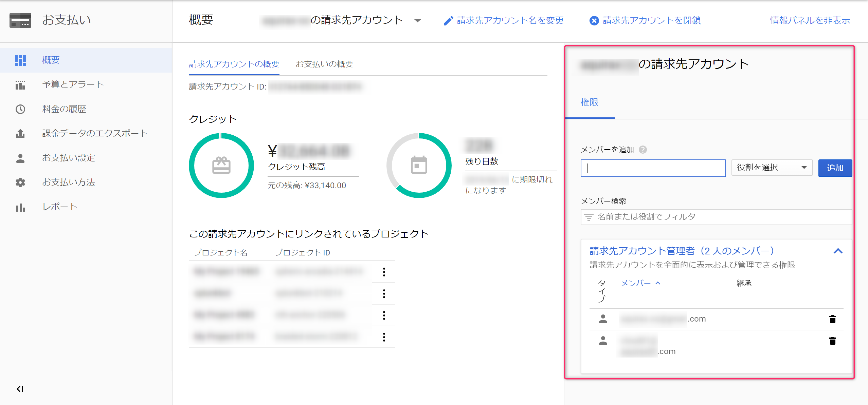Image resolution: width=868 pixels, height=405 pixels.
Task: Click the お支払い title text
Action: (67, 20)
